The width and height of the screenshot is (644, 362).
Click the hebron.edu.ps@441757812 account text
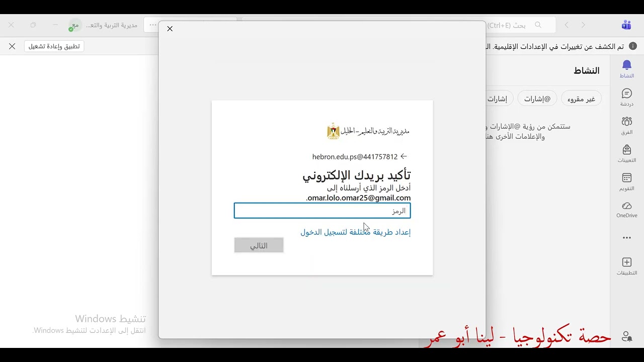pos(355,157)
